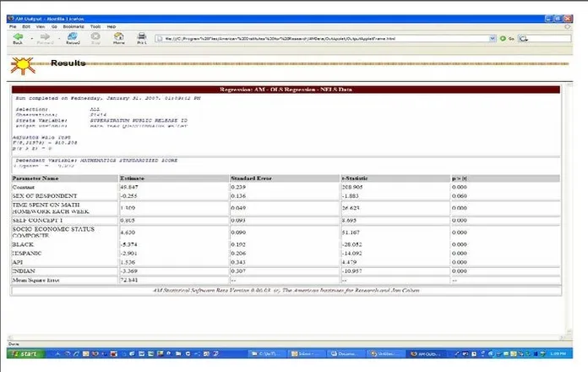Click the Windows Start button

click(x=25, y=353)
